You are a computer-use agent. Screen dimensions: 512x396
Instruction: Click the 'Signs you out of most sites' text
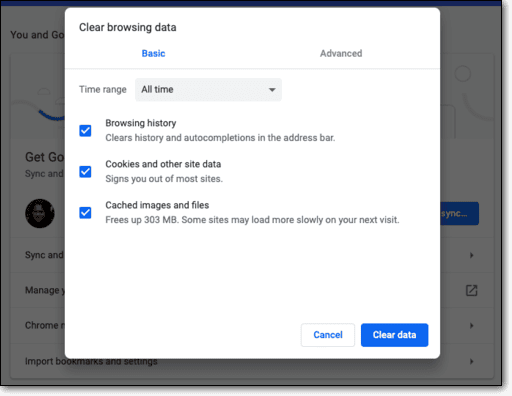click(164, 179)
